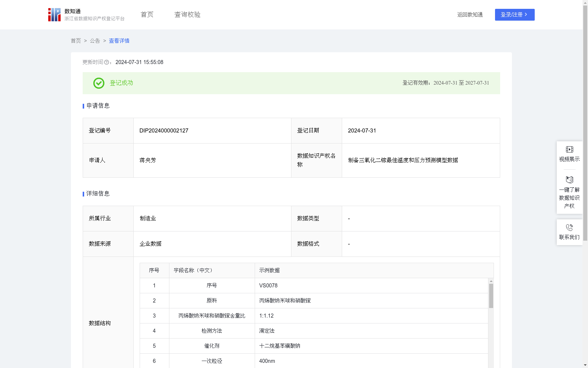Click the green 登记成功 checkmark icon
Image resolution: width=588 pixels, height=368 pixels.
tap(98, 83)
